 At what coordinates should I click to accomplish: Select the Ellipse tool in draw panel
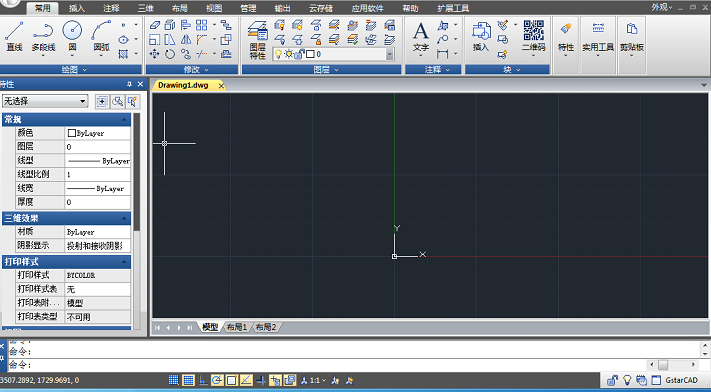pyautogui.click(x=123, y=39)
